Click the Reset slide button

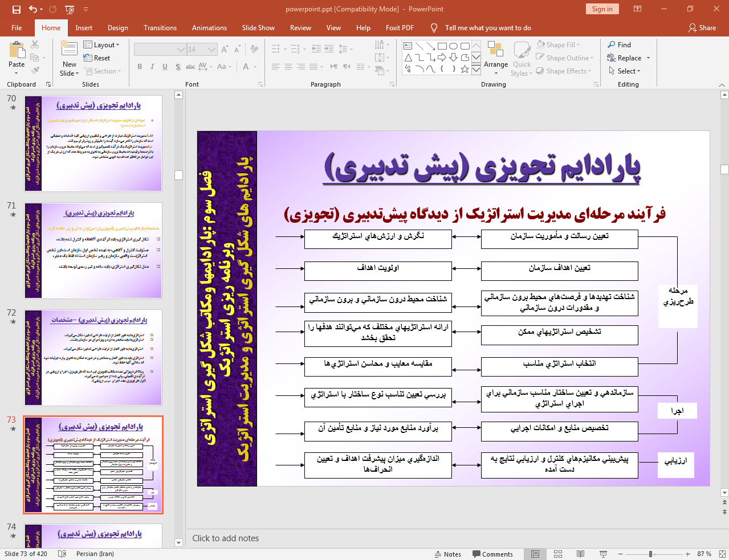[97, 58]
